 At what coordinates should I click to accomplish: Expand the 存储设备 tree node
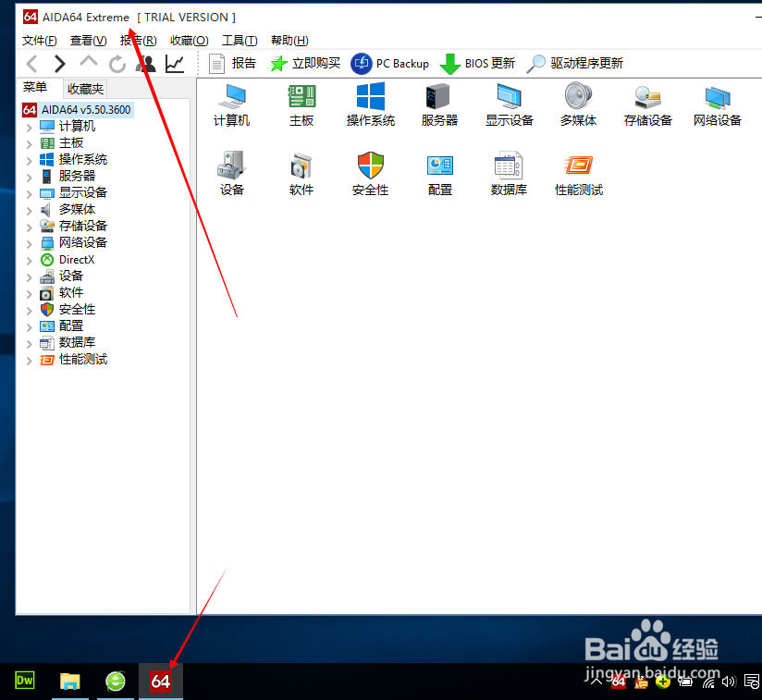30,227
